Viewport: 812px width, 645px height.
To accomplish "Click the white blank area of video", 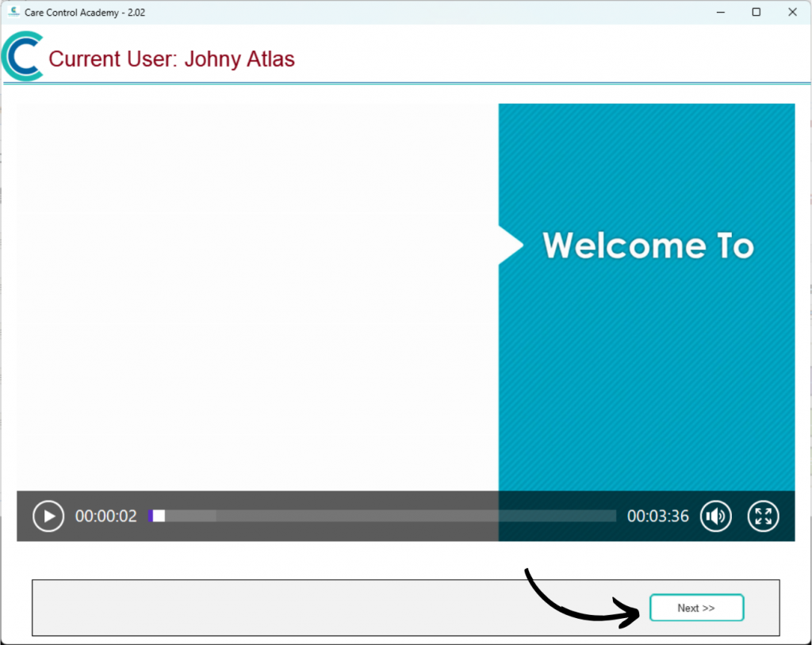I will click(254, 293).
